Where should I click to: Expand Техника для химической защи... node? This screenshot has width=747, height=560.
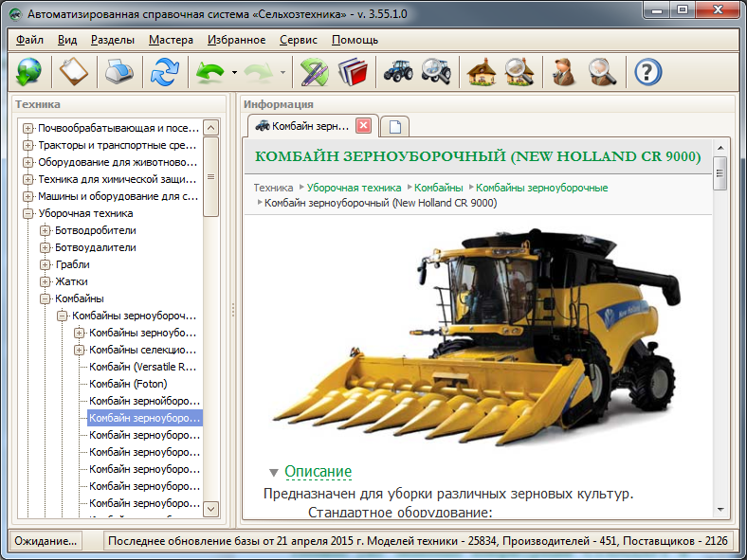[28, 179]
